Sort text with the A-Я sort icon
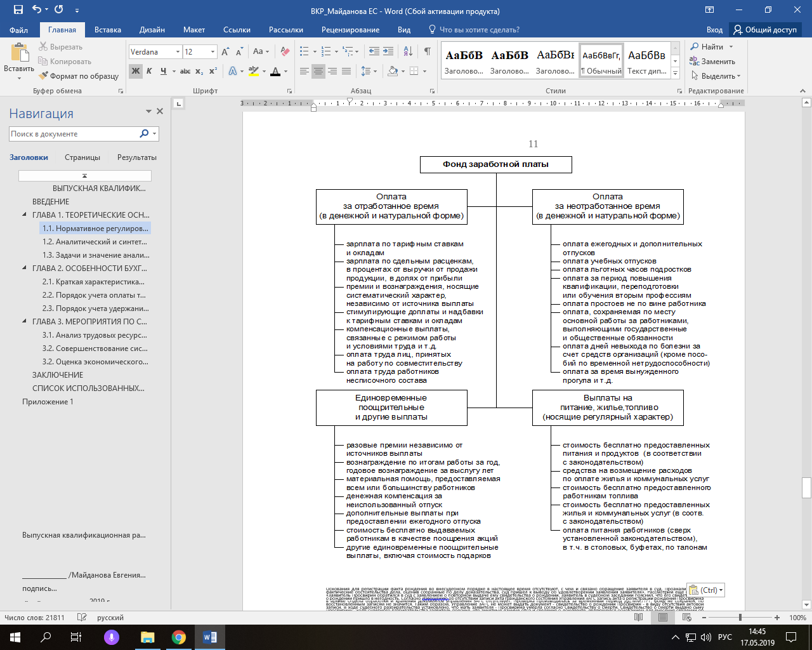 point(408,52)
